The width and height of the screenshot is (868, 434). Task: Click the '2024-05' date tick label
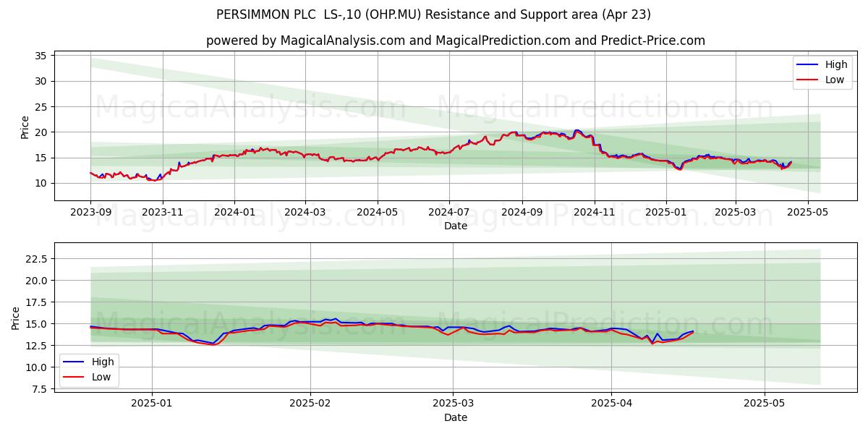(x=377, y=213)
